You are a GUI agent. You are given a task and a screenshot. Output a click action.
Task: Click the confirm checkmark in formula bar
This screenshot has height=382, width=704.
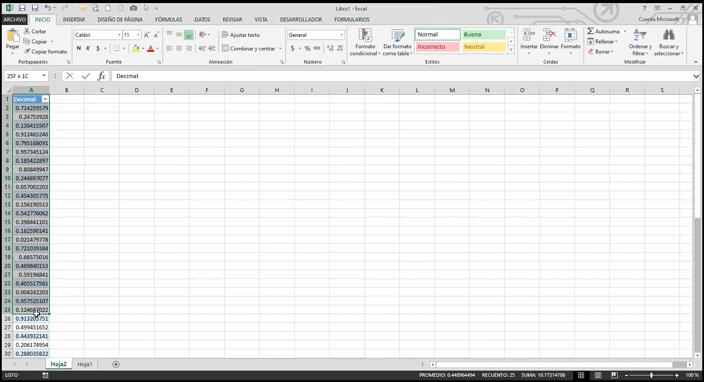[86, 76]
